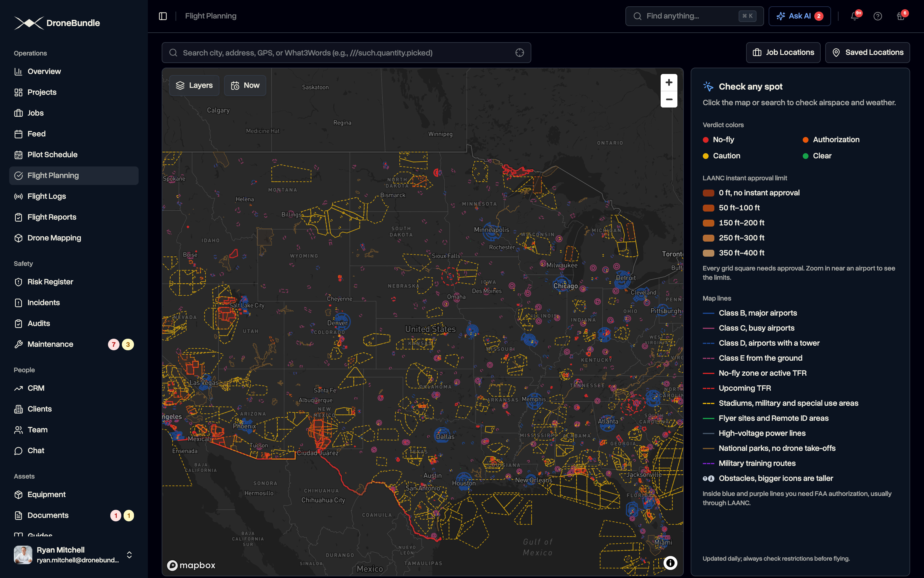
Task: Open Pilot Schedule
Action: click(x=74, y=155)
